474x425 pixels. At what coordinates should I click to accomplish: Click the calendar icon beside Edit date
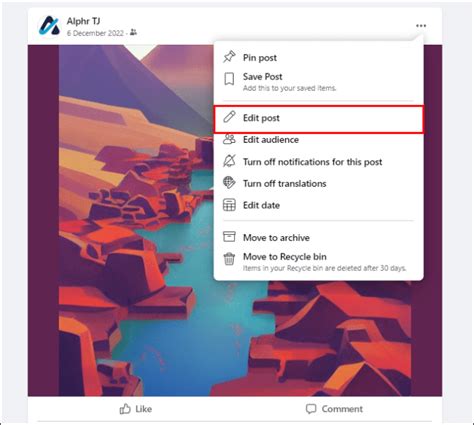(x=229, y=205)
